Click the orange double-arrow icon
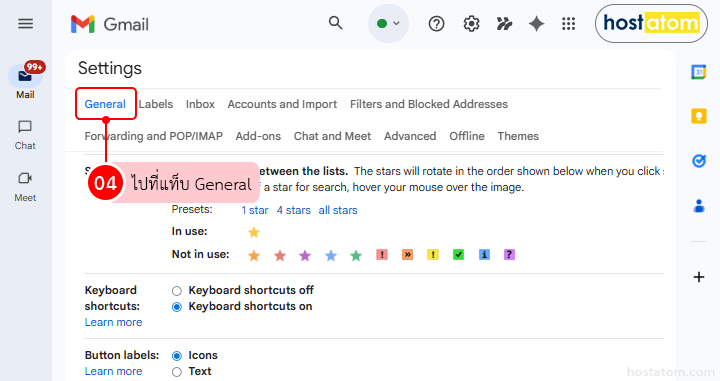 (x=407, y=254)
